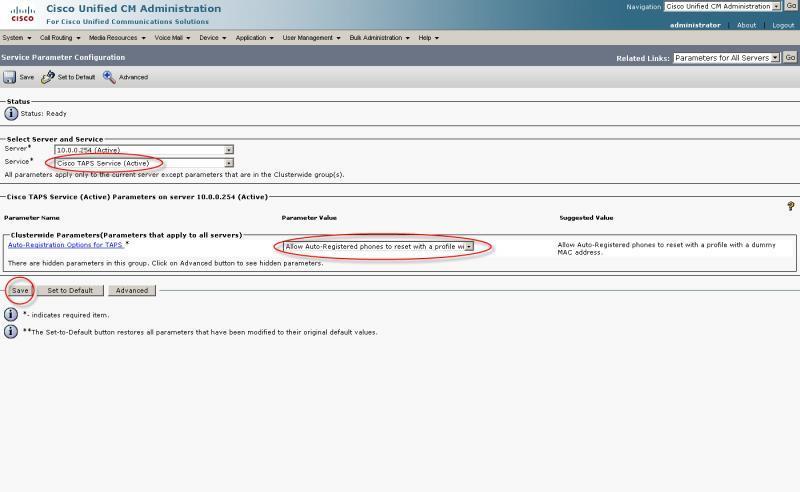Screen dimensions: 800x492
Task: Click the bottom Save button
Action: point(20,290)
